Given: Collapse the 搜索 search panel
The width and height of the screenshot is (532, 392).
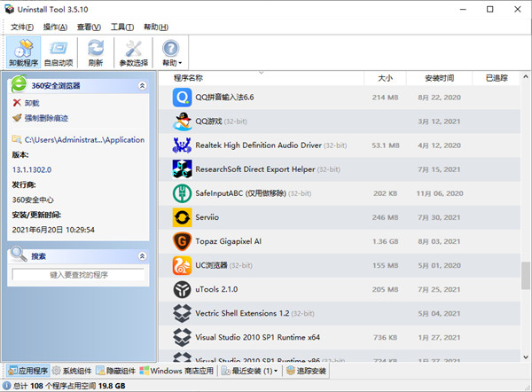Looking at the screenshot, I should point(142,256).
